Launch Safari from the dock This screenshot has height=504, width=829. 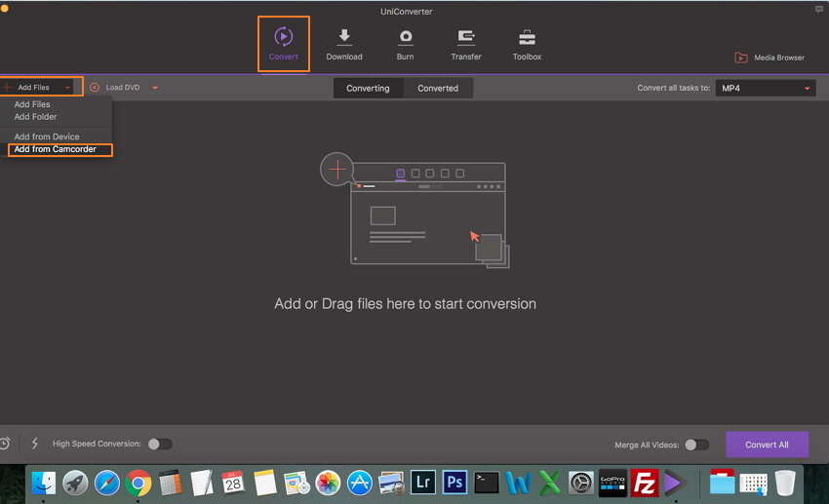tap(107, 483)
